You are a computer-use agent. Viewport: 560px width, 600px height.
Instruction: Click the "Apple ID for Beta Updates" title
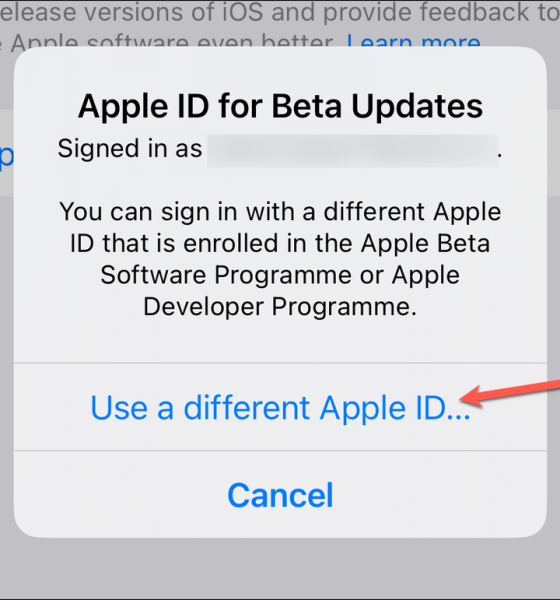tap(280, 106)
